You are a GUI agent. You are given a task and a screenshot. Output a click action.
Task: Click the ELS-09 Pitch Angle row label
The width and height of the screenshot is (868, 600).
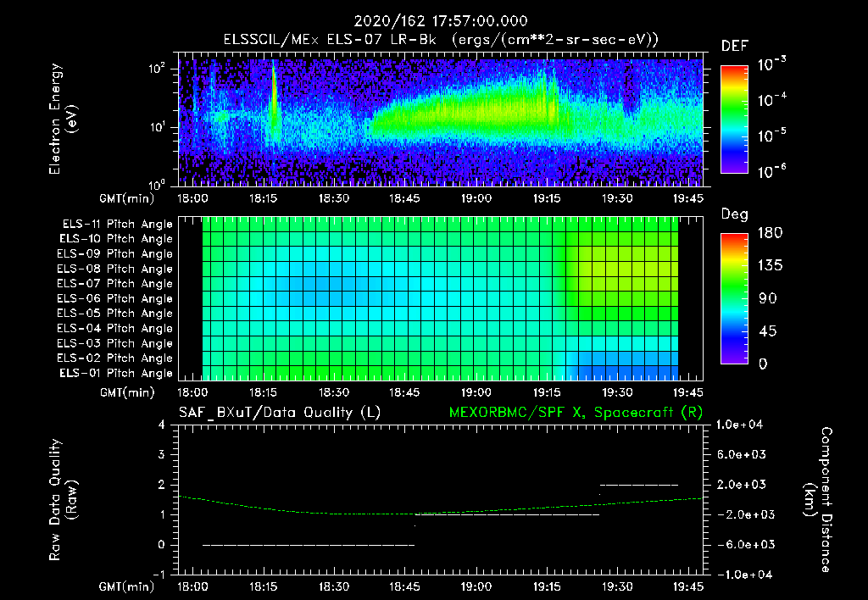coord(115,254)
